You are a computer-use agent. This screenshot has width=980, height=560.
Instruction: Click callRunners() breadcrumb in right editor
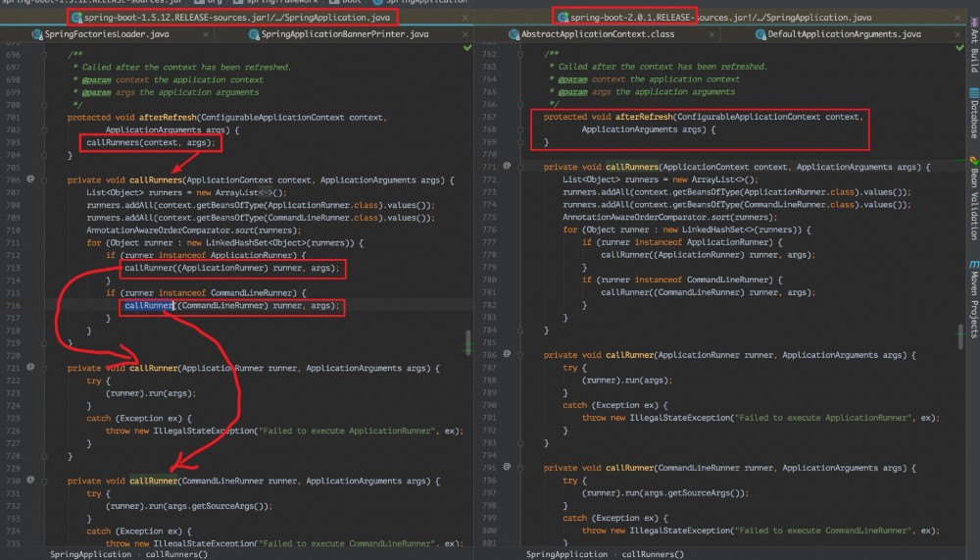(x=653, y=554)
